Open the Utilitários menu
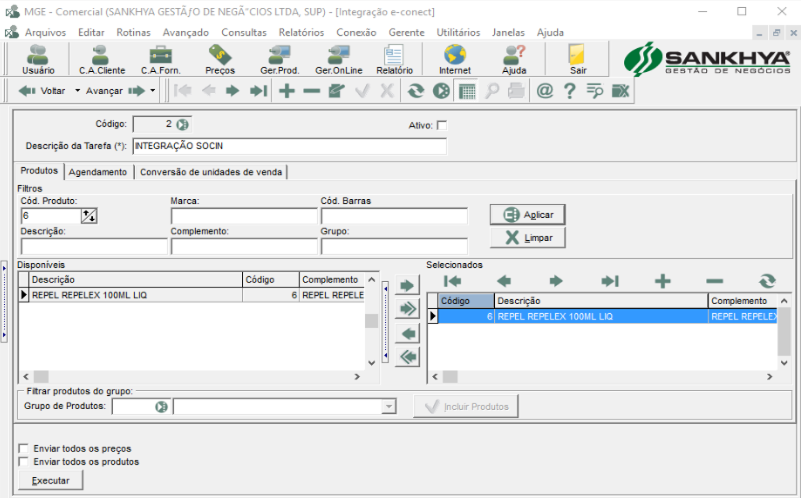Screen dimensions: 801x498 tap(458, 32)
